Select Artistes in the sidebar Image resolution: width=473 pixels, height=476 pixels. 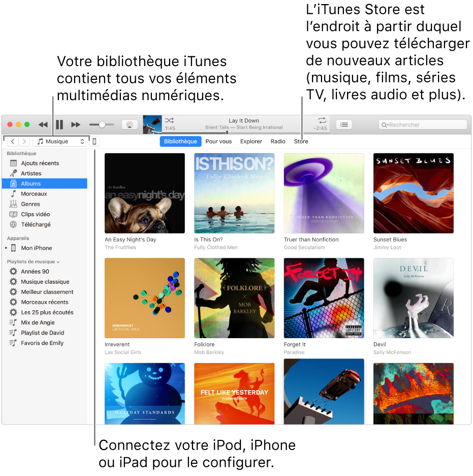click(x=45, y=173)
